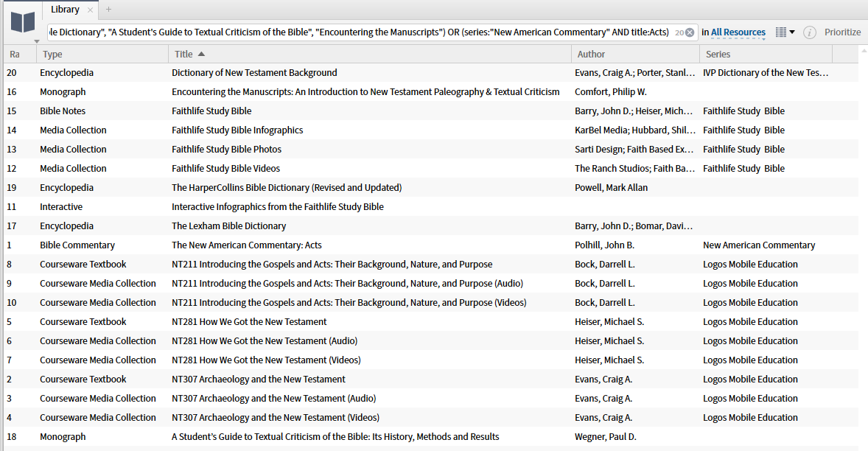Screen dimensions: 868x451
Task: Select The New American Commentary: Acts
Action: point(246,245)
